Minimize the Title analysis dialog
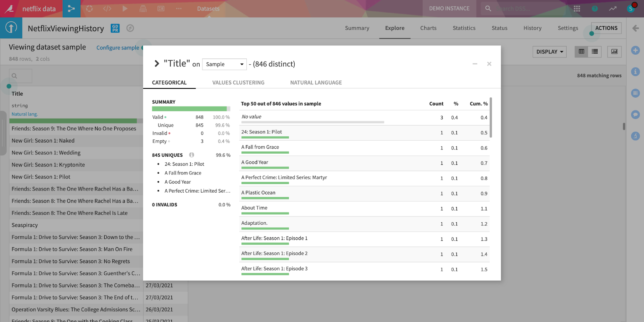The width and height of the screenshot is (644, 322). (475, 64)
